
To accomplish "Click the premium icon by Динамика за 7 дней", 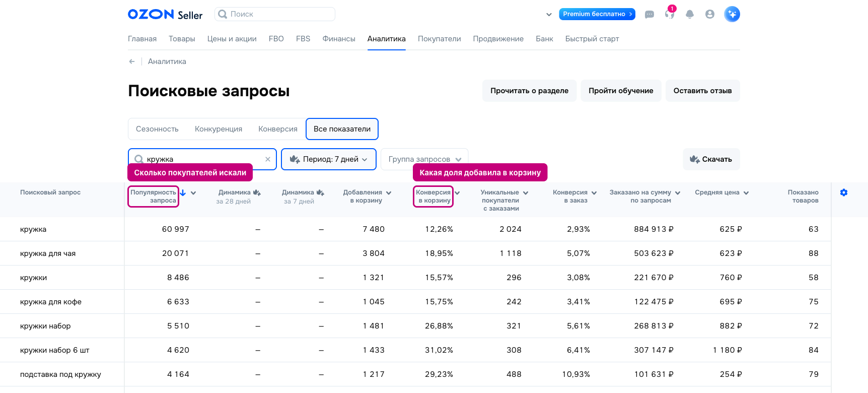I will pos(320,192).
